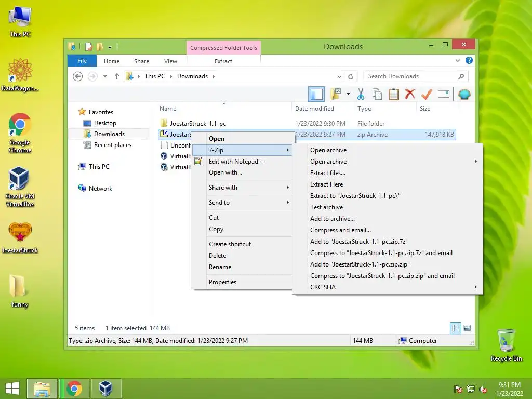Open the Home ribbon tab
Viewport: 532px width, 399px height.
(x=112, y=61)
